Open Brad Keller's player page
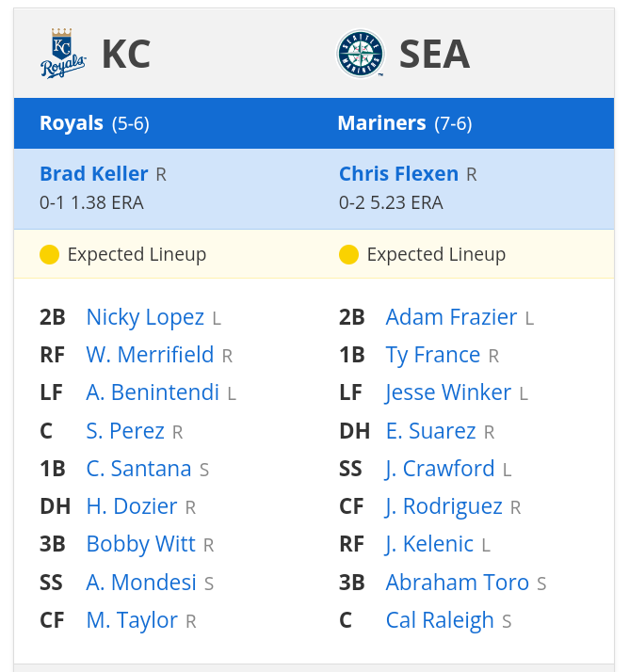Image resolution: width=629 pixels, height=672 pixels. (x=94, y=174)
